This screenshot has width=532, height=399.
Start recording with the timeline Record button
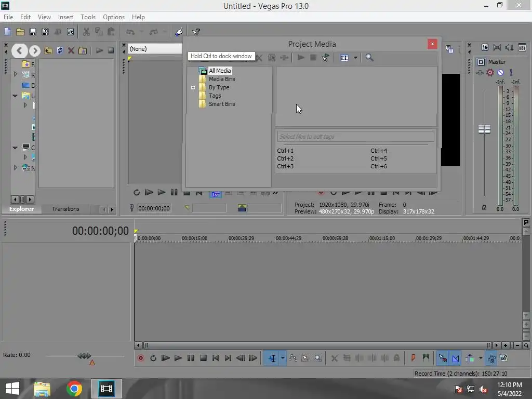click(140, 358)
